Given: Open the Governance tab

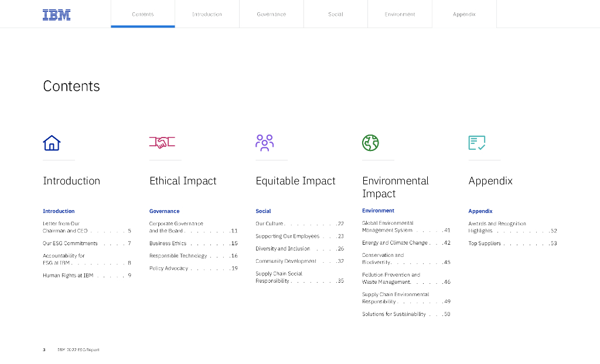Looking at the screenshot, I should tap(271, 14).
